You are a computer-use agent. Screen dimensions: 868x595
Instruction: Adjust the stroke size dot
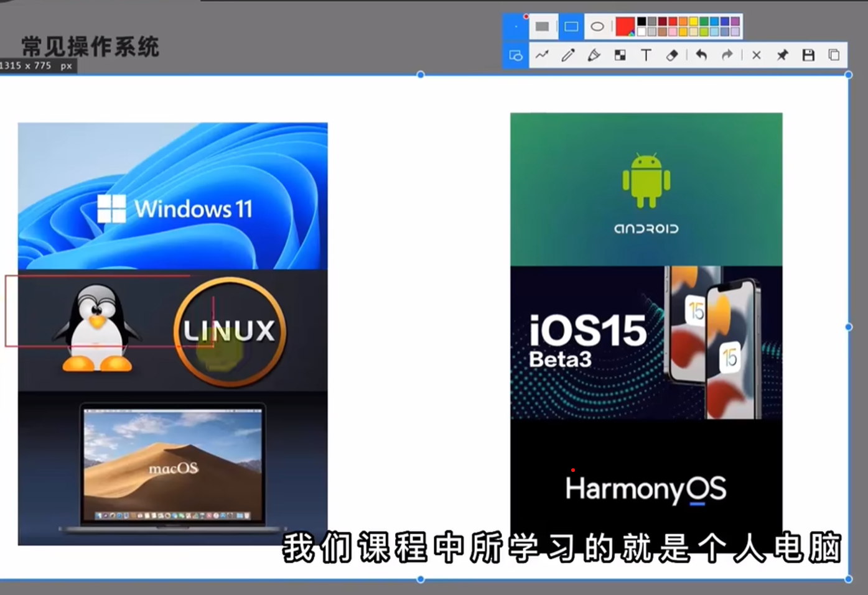[516, 27]
